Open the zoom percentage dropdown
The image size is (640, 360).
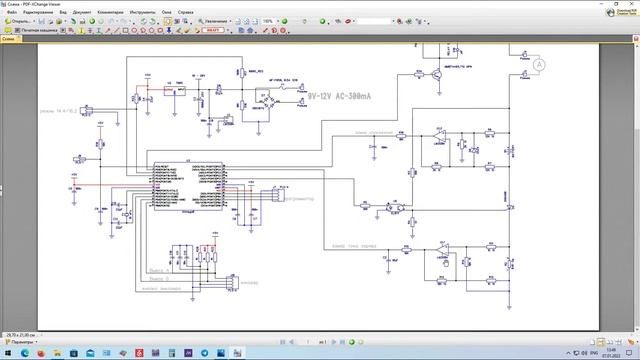(278, 21)
